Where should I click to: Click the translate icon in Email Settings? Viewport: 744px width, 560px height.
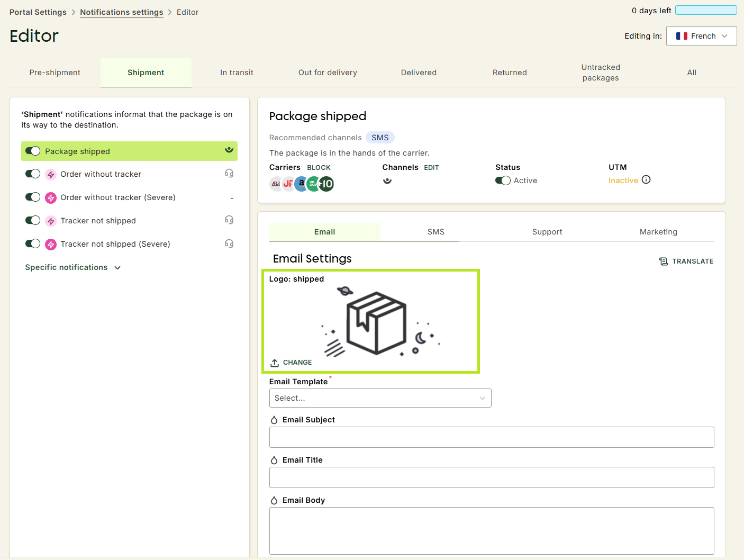click(664, 261)
